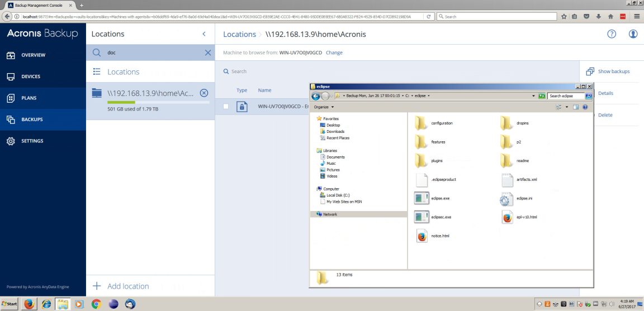The height and width of the screenshot is (311, 644).
Task: Click the Show backups icon
Action: pos(589,71)
